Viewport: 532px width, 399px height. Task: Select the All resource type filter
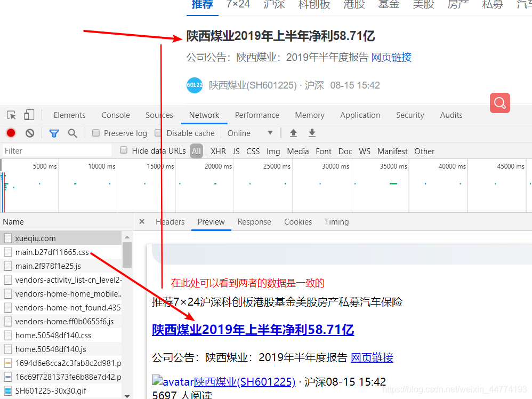(197, 151)
